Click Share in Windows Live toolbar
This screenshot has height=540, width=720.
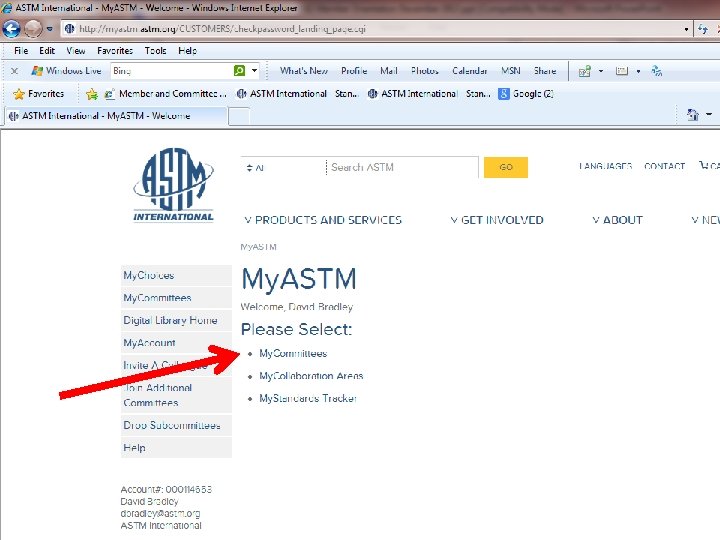tap(545, 71)
